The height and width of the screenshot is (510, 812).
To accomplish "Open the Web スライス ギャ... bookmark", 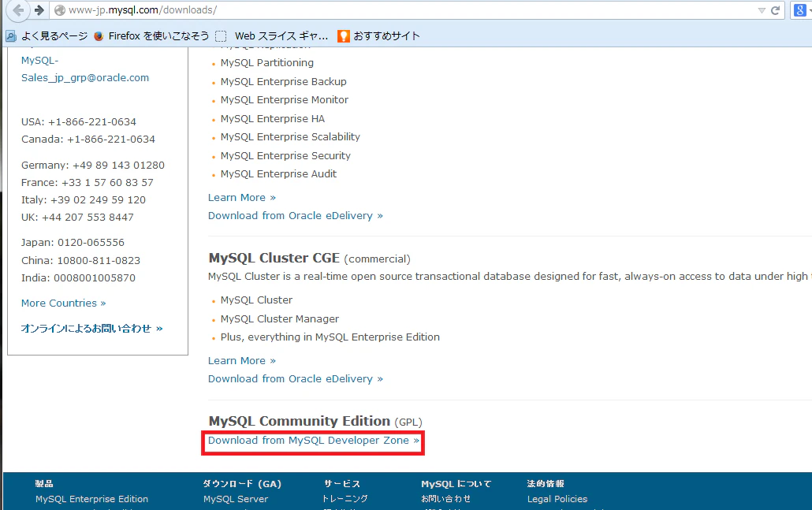I will click(x=272, y=35).
